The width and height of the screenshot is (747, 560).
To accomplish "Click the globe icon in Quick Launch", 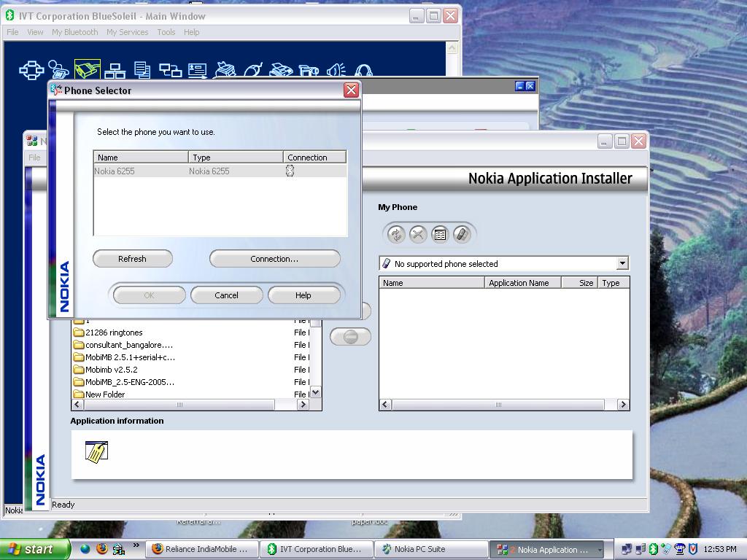I will coord(85,549).
